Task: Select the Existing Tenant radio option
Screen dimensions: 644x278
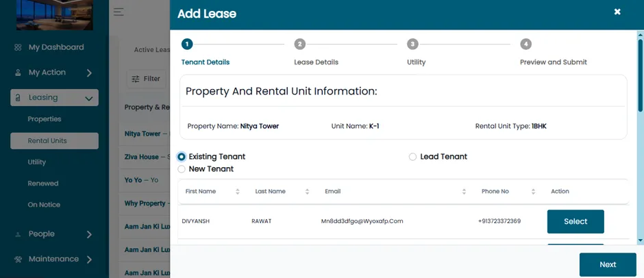Action: tap(182, 156)
